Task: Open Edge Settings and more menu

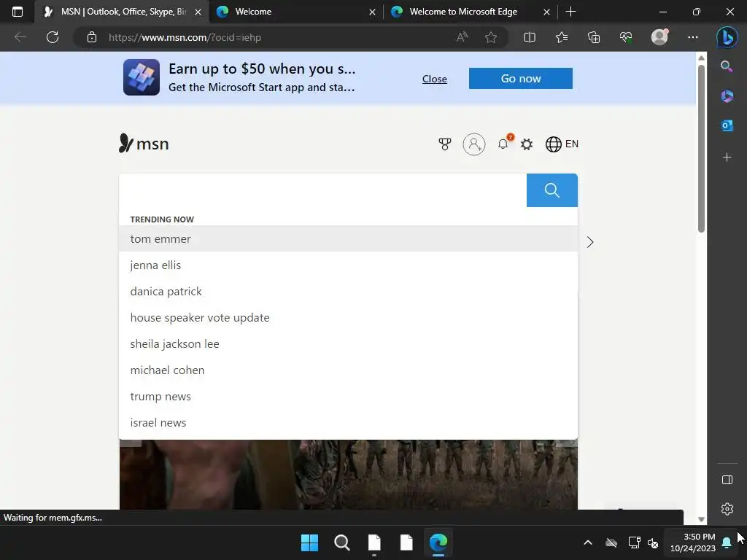Action: click(693, 37)
